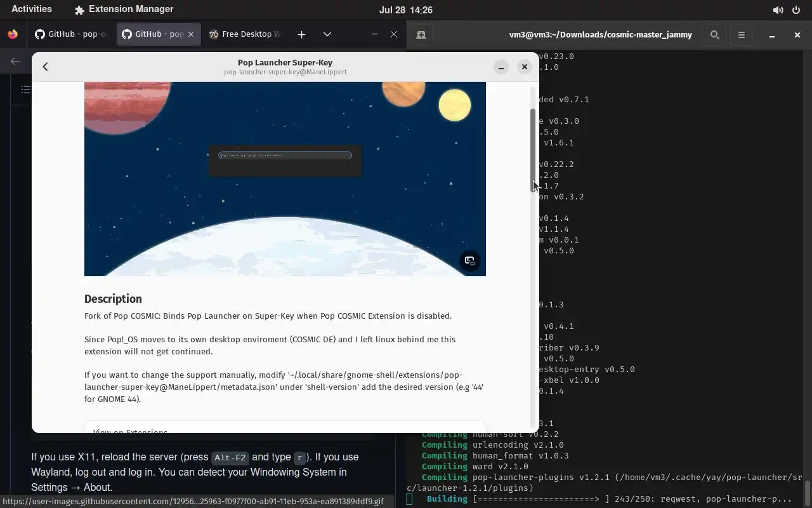Close the Pop Launcher Super-Key dialog
The image size is (812, 508).
(524, 67)
